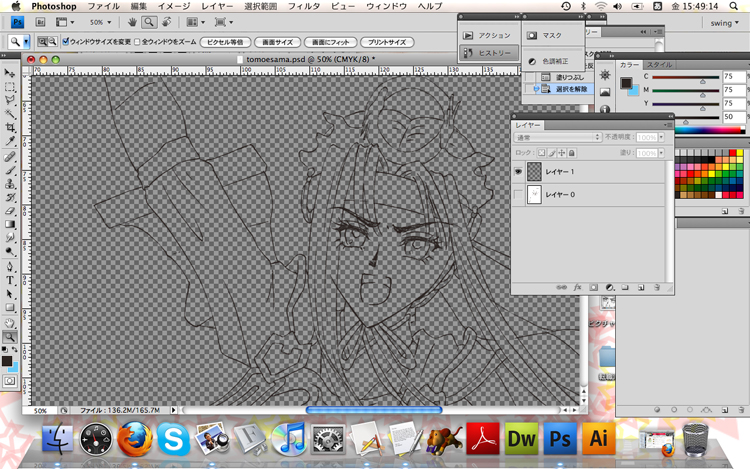
Task: Open the View Extras dropdown
Action: tap(65, 22)
